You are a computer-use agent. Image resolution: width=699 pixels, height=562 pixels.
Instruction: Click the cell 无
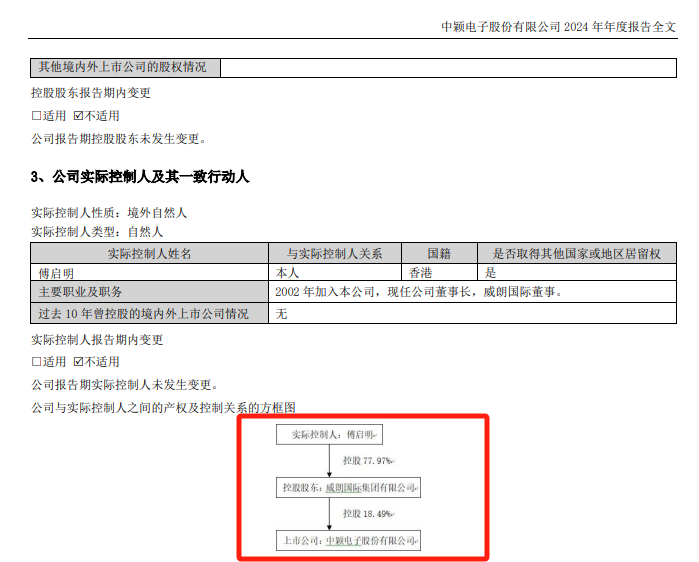473,313
